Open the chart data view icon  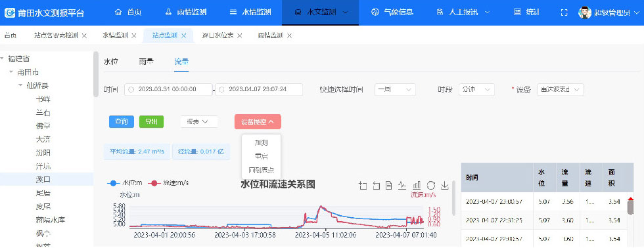click(x=389, y=186)
